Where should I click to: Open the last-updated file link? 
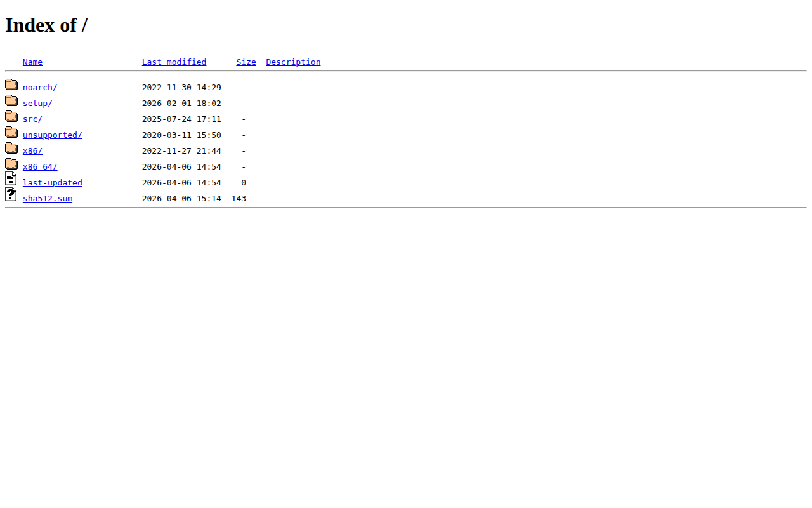coord(52,183)
